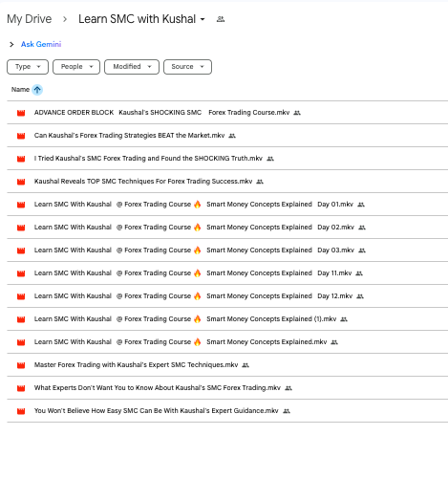The width and height of the screenshot is (448, 479).
Task: Expand the Ask Gemini chevron
Action: tap(11, 44)
